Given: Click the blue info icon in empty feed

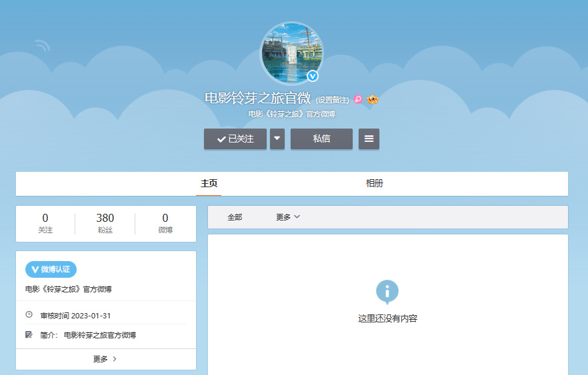Looking at the screenshot, I should pos(387,291).
